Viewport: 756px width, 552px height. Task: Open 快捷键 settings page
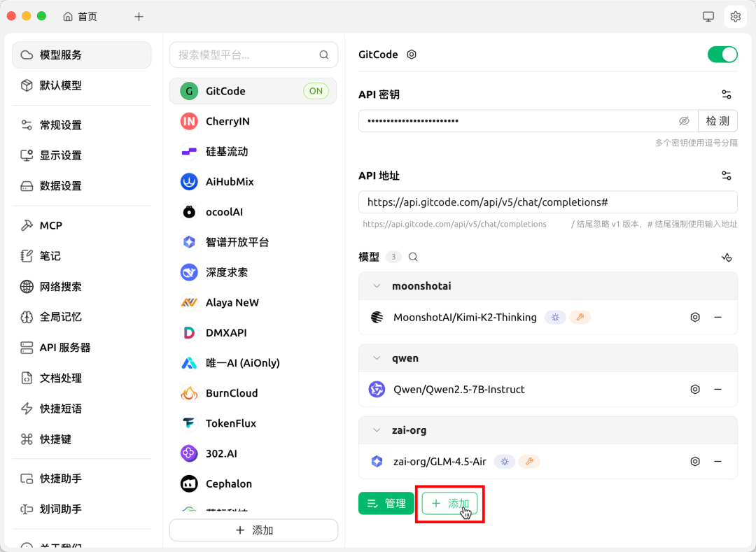pos(81,439)
